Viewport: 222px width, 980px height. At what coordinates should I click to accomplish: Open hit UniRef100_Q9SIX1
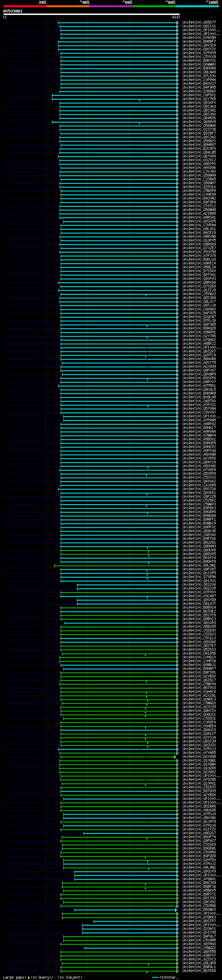point(199,26)
